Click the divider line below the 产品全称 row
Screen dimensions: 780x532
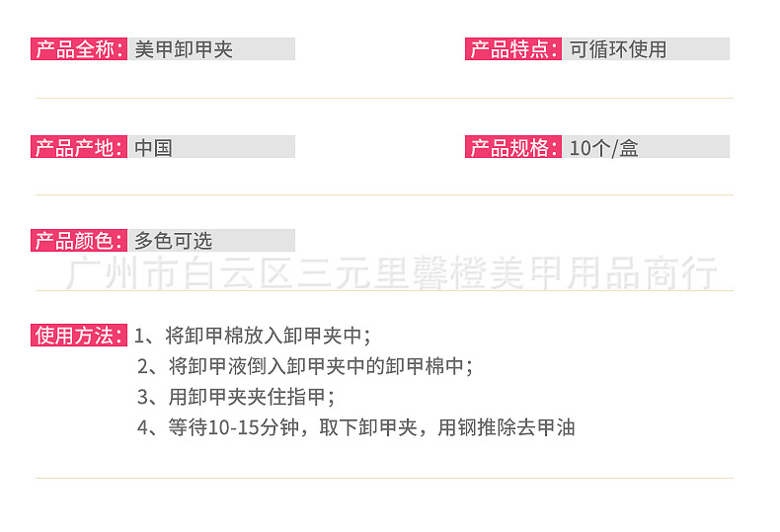tap(384, 98)
